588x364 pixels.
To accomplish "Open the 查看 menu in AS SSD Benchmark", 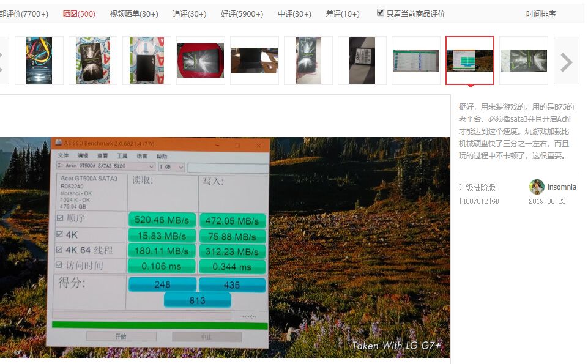I will pos(102,155).
